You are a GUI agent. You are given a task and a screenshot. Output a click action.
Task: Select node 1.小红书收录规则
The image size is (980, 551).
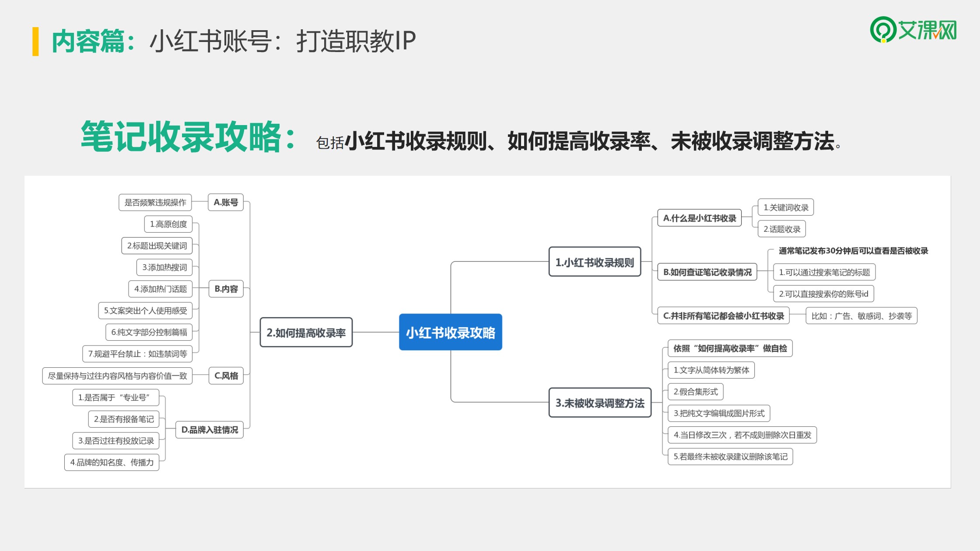595,262
